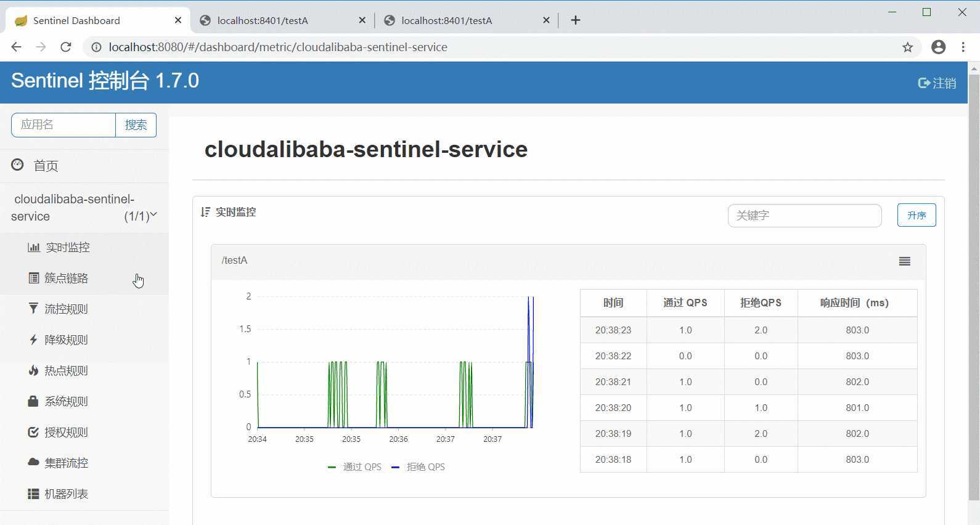Open the /testA chart hamburger menu
This screenshot has width=980, height=525.
pyautogui.click(x=904, y=261)
